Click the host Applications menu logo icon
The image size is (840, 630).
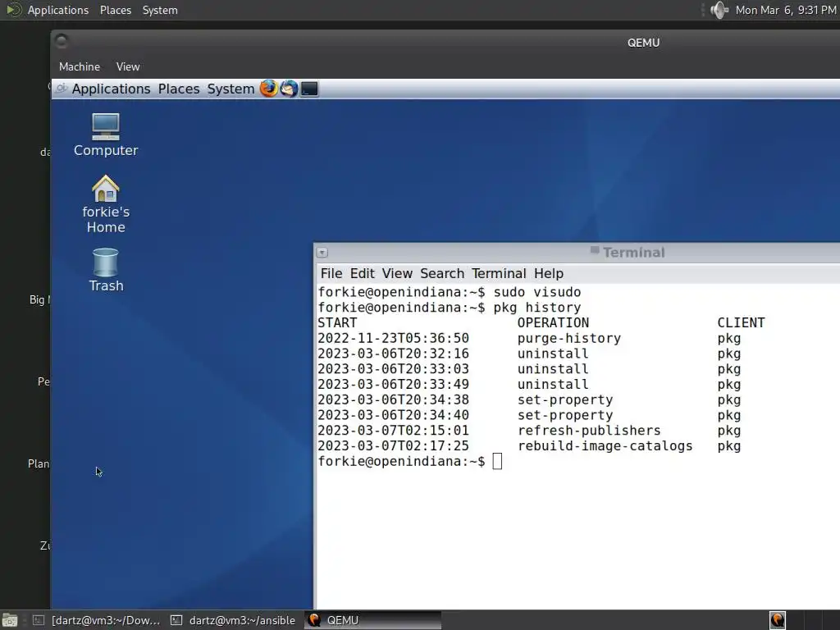coord(14,10)
